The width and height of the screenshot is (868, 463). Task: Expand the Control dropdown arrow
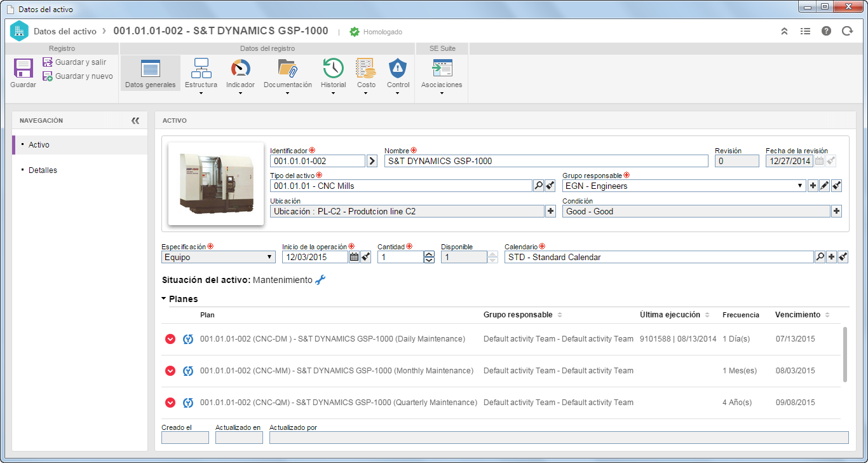(x=398, y=93)
